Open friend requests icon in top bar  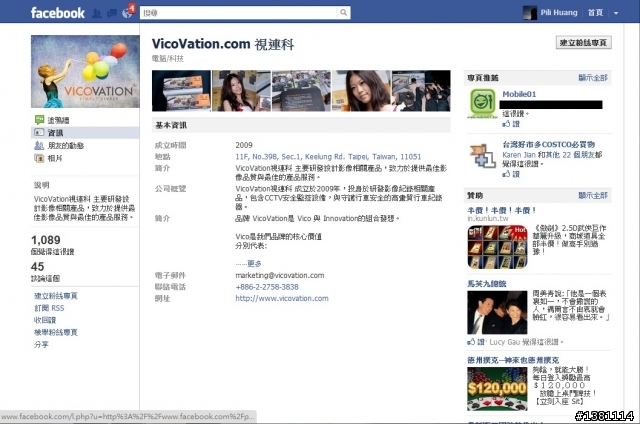pos(97,13)
